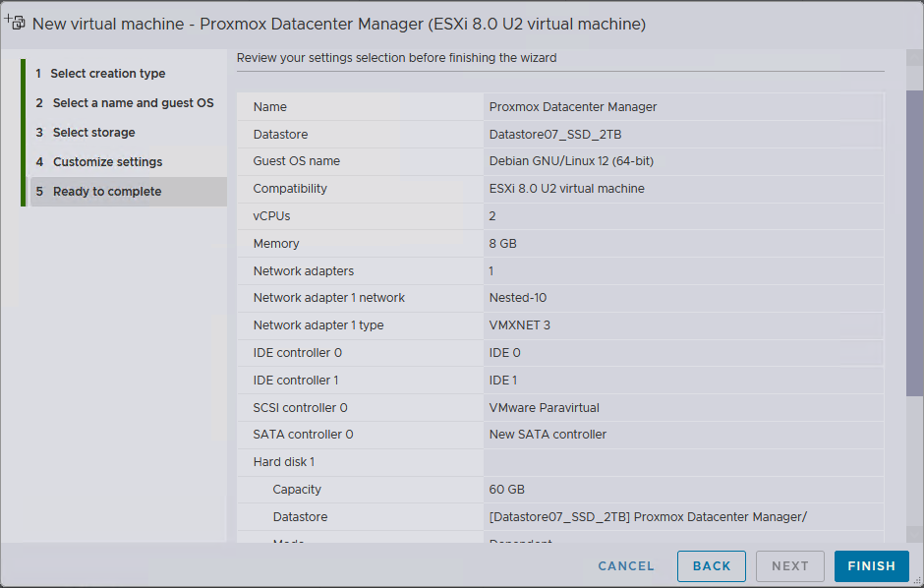
Task: Cancel the new virtual machine wizard
Action: [x=626, y=565]
